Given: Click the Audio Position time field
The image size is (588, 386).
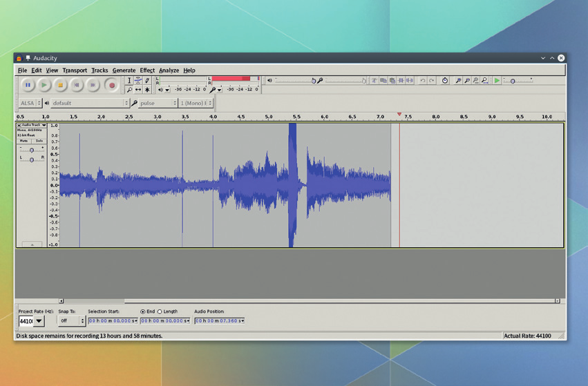Looking at the screenshot, I should [219, 321].
